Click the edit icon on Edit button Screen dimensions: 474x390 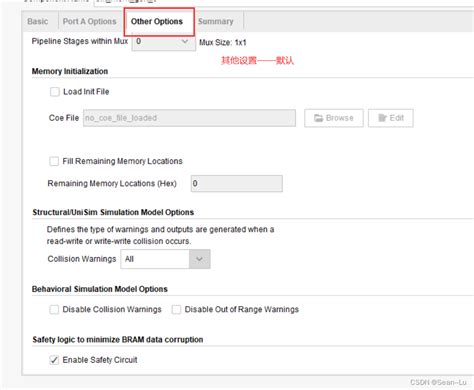point(382,118)
